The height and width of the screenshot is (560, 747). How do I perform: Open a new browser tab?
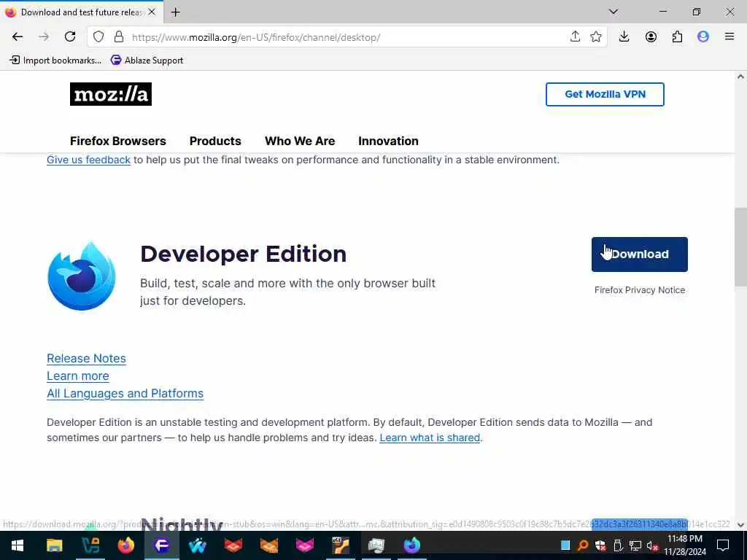tap(175, 12)
